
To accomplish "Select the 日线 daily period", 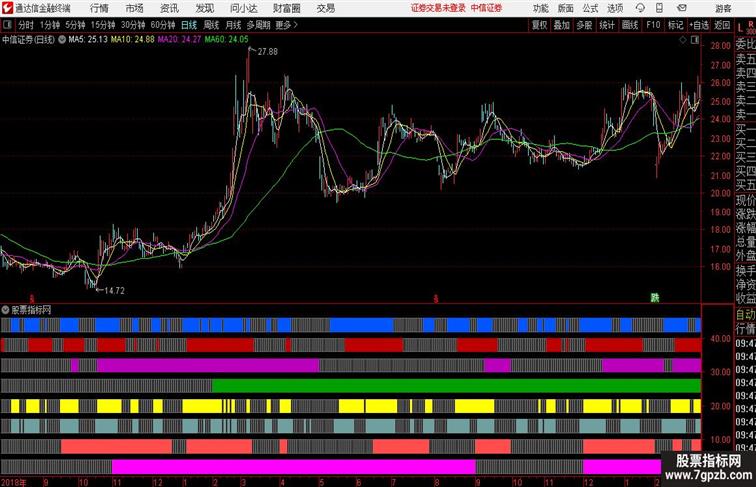I will click(x=189, y=25).
